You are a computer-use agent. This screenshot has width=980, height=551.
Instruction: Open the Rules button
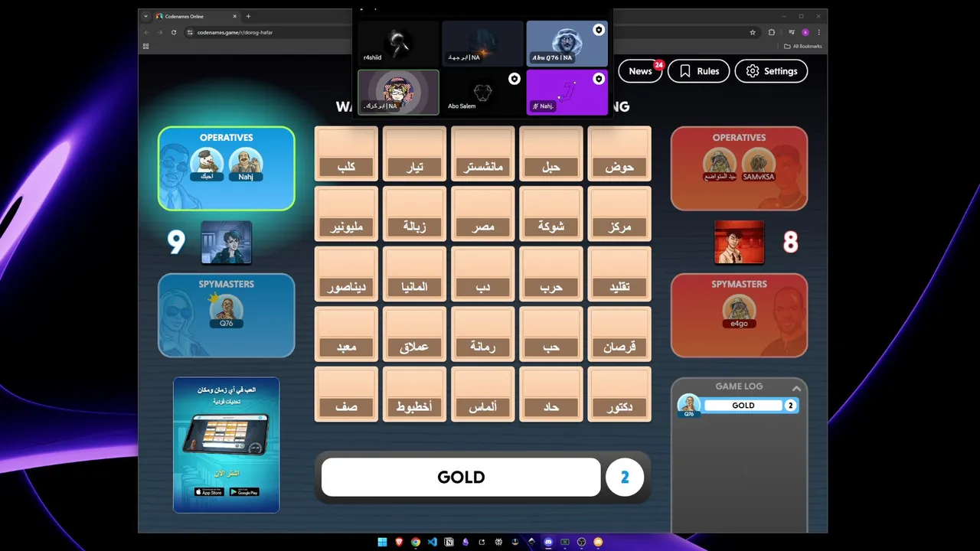click(x=699, y=71)
